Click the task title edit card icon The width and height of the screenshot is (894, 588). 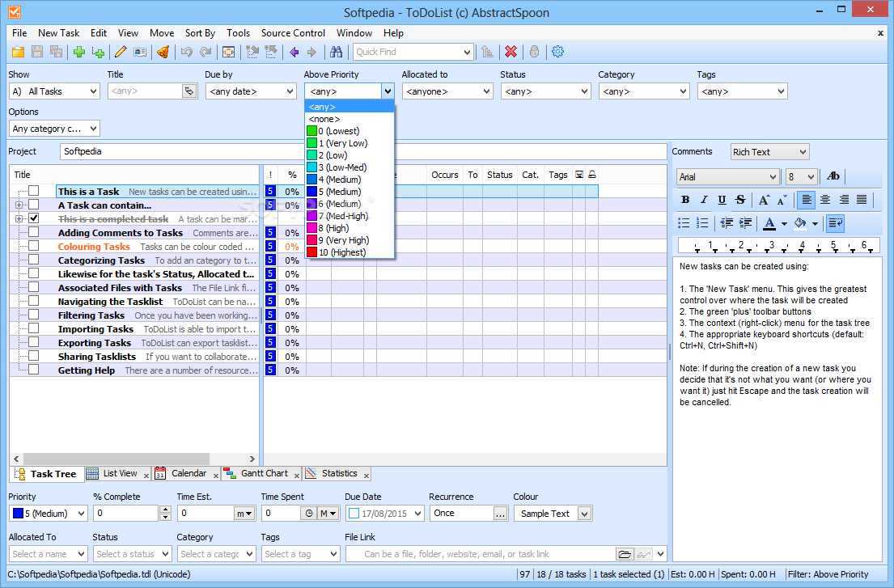coord(140,52)
